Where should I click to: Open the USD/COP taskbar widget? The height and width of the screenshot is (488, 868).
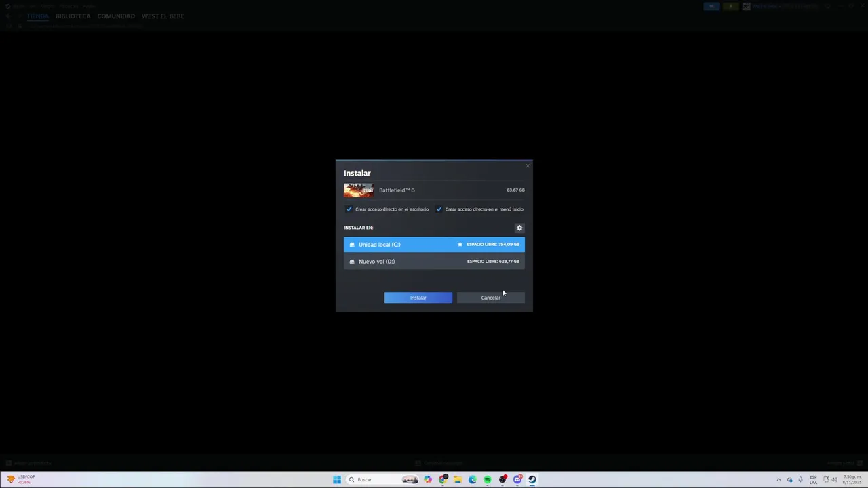click(20, 479)
